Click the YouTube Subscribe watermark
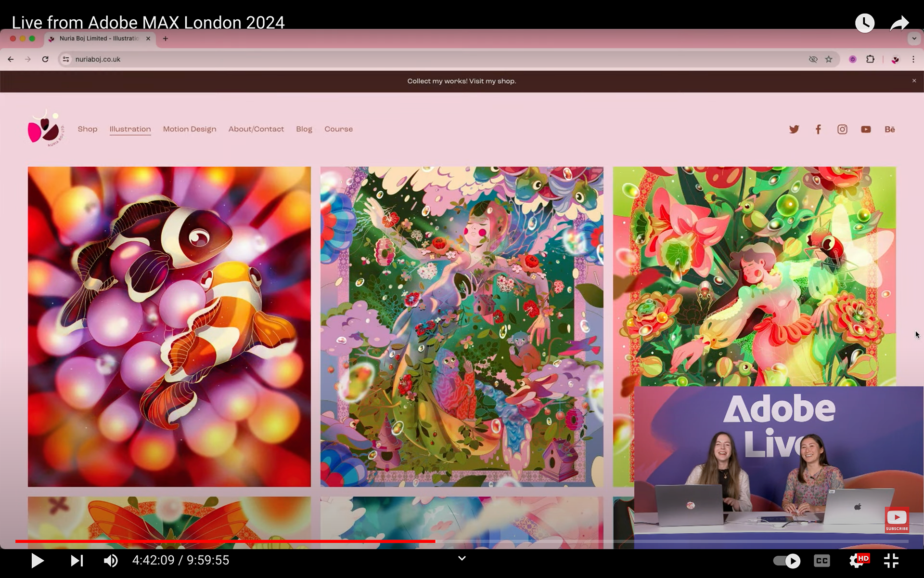924x578 pixels. point(897,520)
